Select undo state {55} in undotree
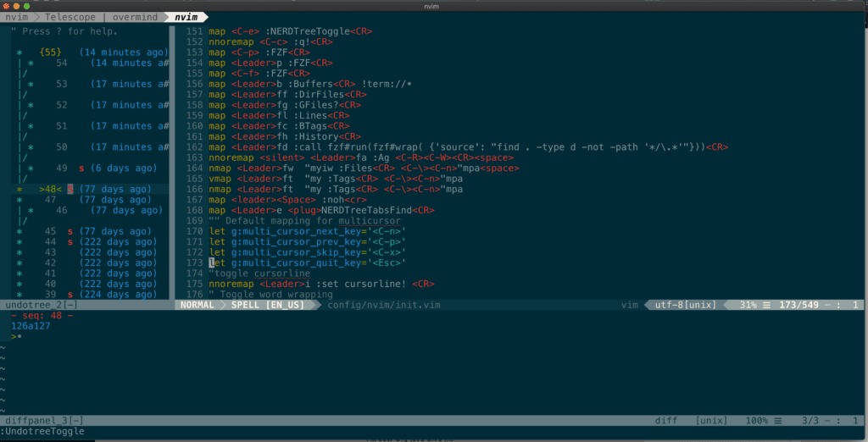This screenshot has width=868, height=442. tap(50, 52)
